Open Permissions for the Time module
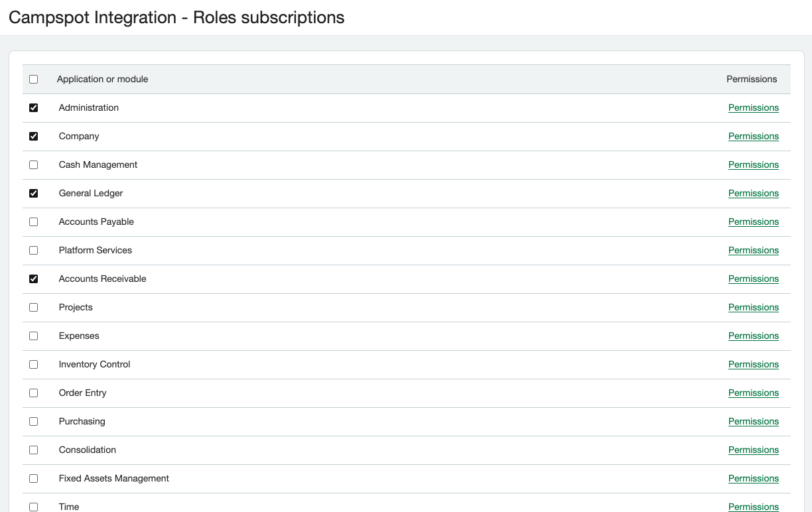This screenshot has width=812, height=512. point(754,507)
